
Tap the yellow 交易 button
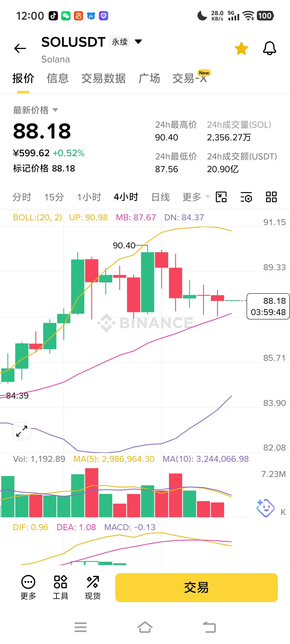(196, 587)
